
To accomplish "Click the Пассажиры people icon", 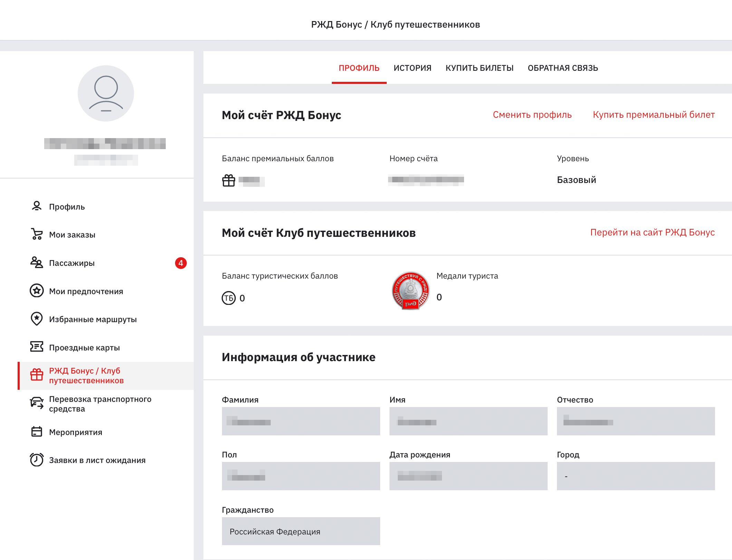I will (37, 262).
